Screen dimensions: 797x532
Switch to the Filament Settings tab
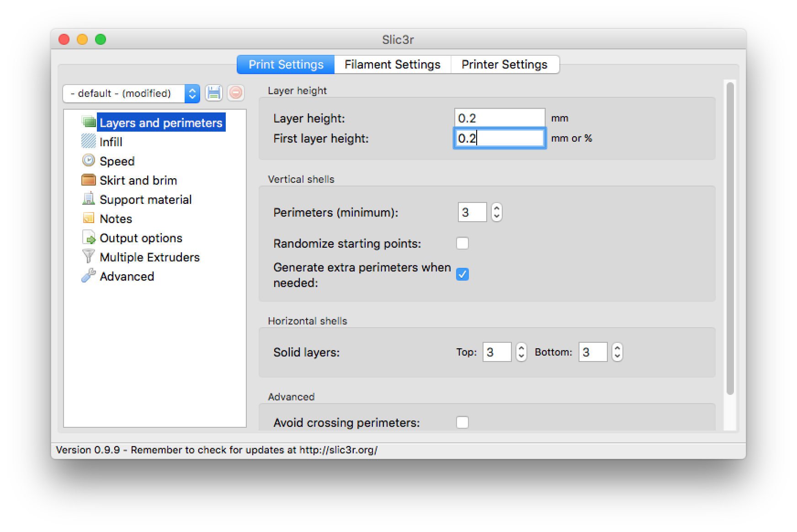pyautogui.click(x=392, y=64)
